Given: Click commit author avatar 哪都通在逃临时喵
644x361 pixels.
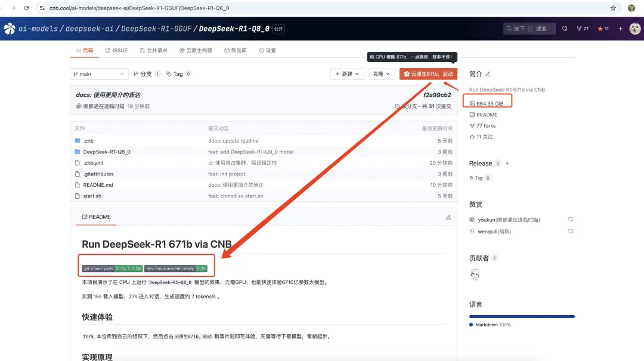Looking at the screenshot, I should coord(79,106).
